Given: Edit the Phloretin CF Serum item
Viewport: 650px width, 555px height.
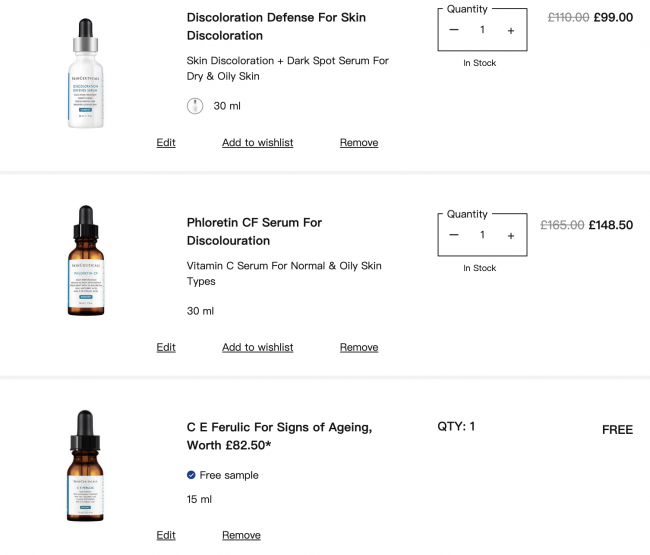Looking at the screenshot, I should (x=166, y=347).
